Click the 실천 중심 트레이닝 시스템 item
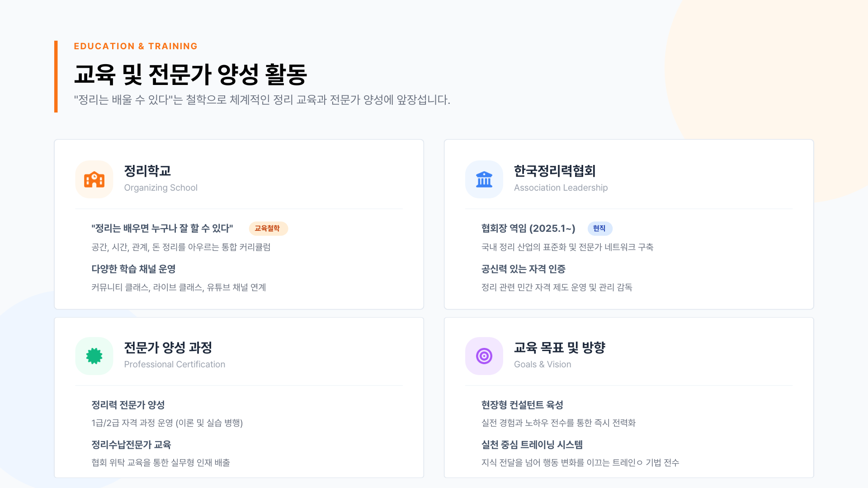Screen dimensions: 868x488 (x=532, y=445)
